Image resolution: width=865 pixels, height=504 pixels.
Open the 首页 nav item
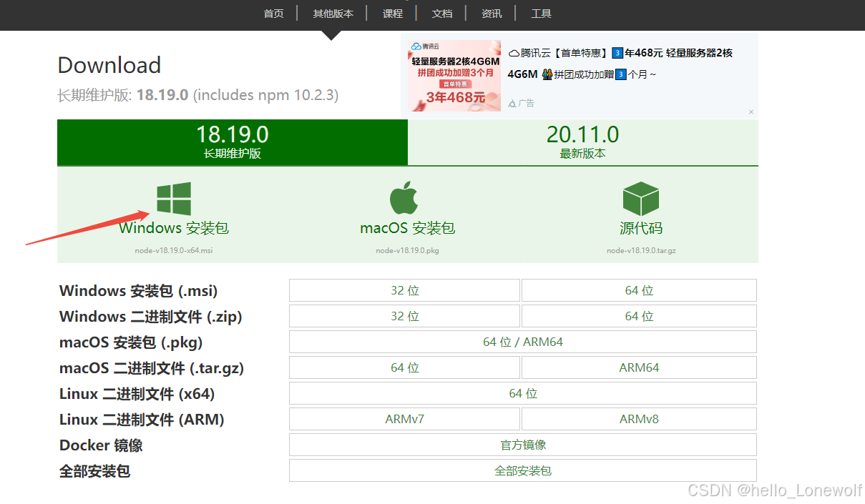click(x=274, y=14)
